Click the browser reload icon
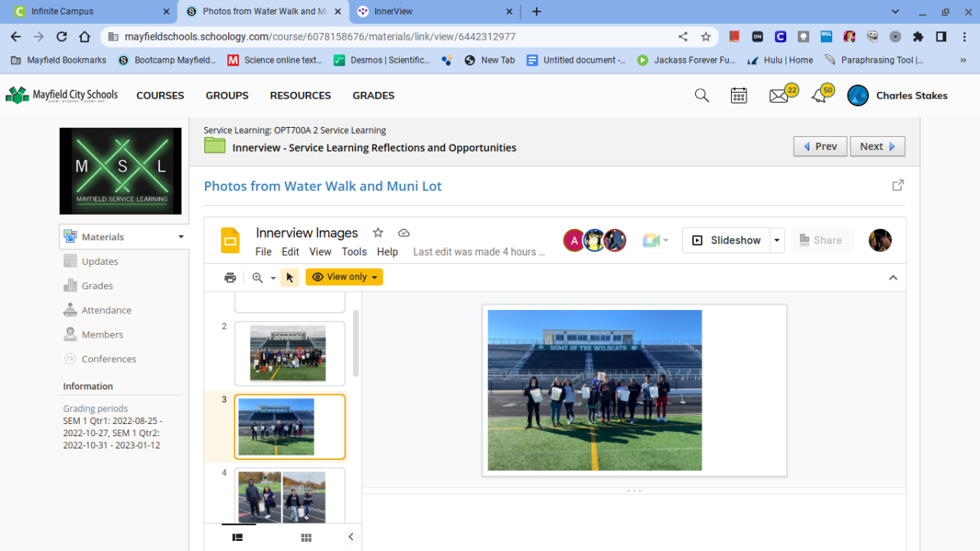 coord(62,36)
